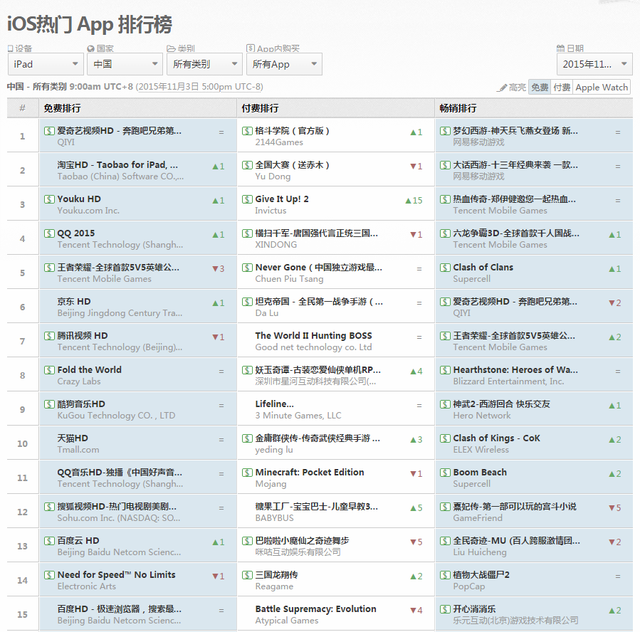Click in-app purchase icon beside Need for Speed
The width and height of the screenshot is (640, 632).
click(49, 575)
